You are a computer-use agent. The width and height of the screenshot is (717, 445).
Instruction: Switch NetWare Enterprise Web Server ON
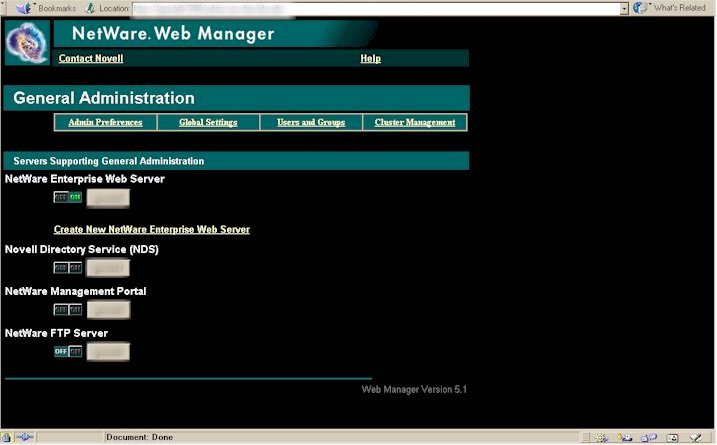[x=75, y=197]
